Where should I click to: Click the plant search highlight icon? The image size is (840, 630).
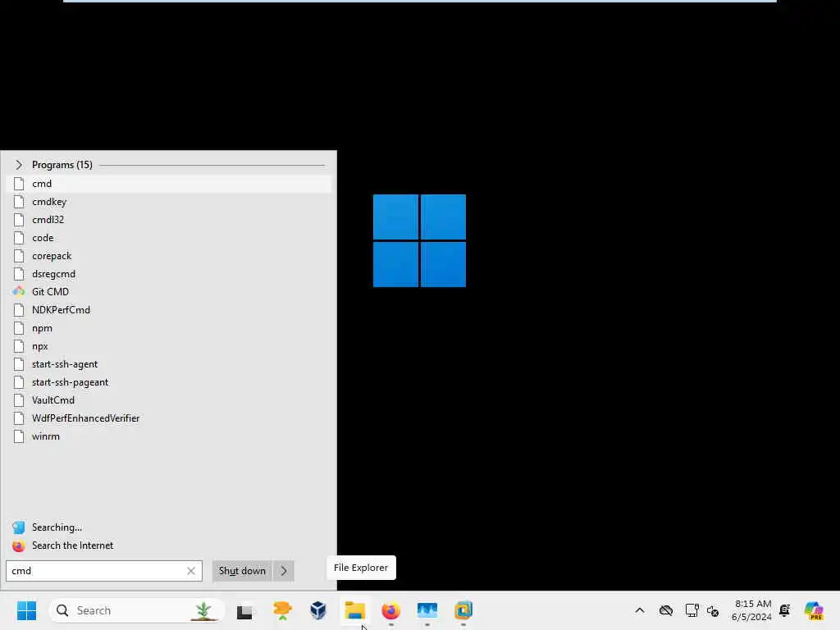(203, 610)
